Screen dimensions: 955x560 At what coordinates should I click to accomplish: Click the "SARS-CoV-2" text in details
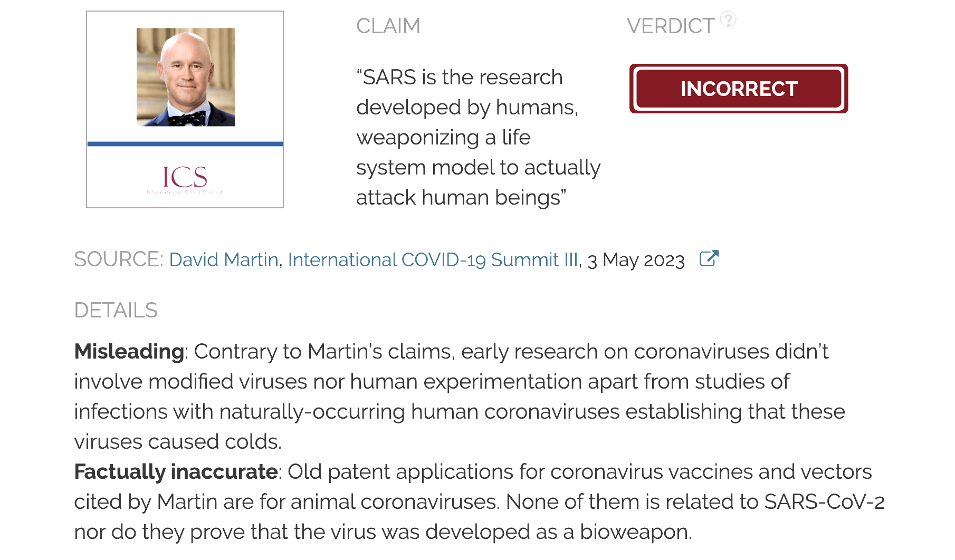click(824, 501)
